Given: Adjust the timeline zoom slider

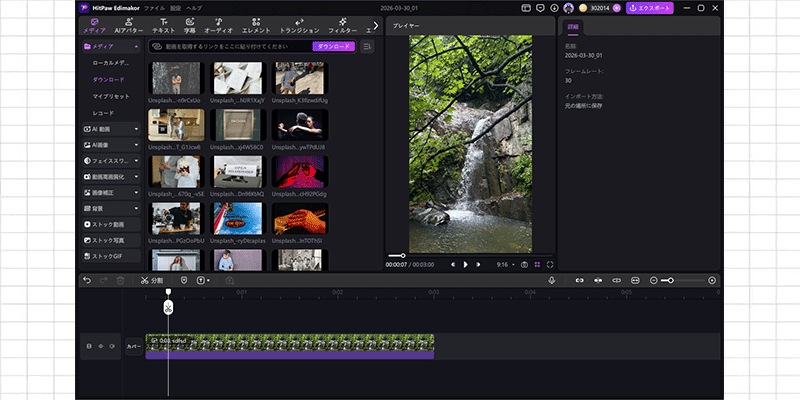Looking at the screenshot, I should tap(670, 280).
